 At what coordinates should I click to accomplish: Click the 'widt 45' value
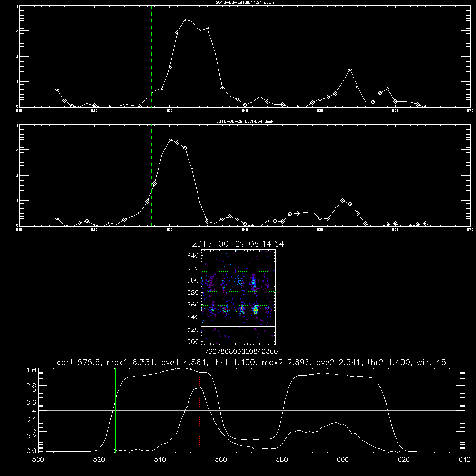(431, 362)
